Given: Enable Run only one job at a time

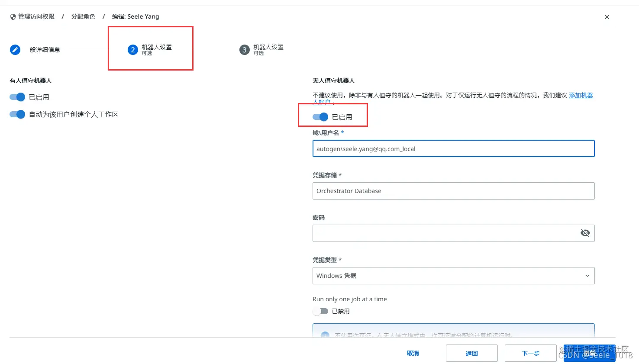Looking at the screenshot, I should [x=320, y=311].
